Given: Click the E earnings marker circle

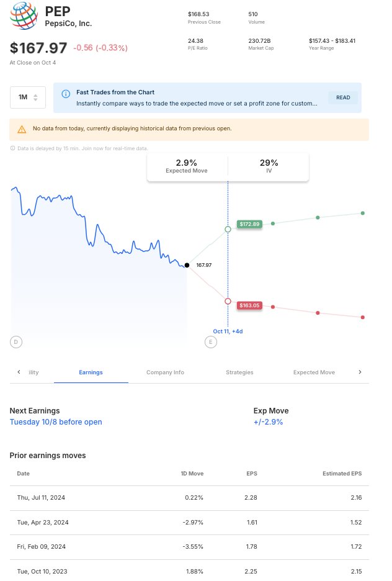Looking at the screenshot, I should click(211, 342).
